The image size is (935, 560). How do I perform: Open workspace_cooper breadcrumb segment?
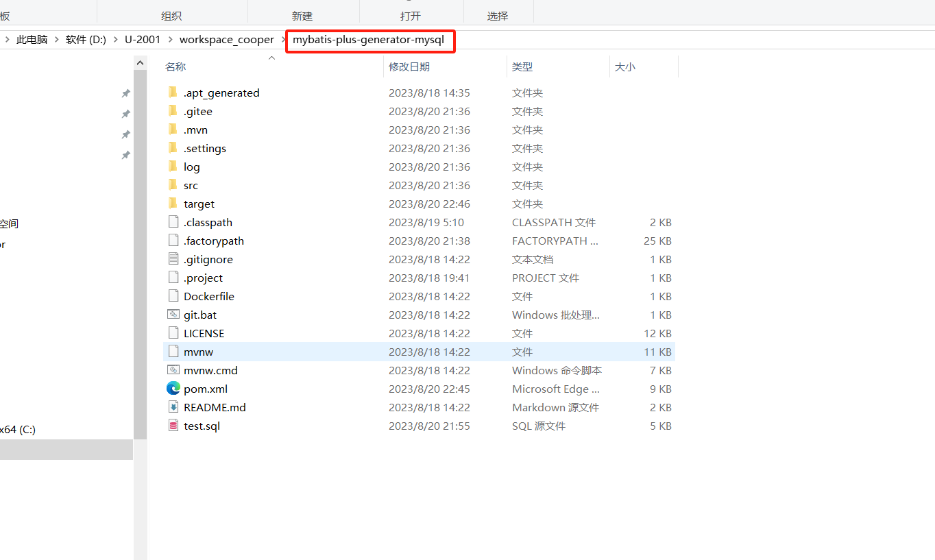pos(227,40)
